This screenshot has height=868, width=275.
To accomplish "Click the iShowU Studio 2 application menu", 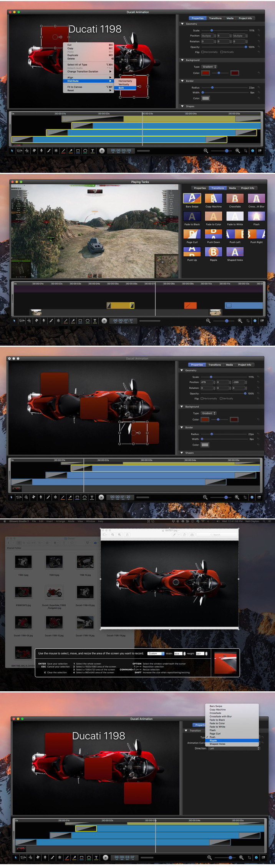I will pos(19,521).
